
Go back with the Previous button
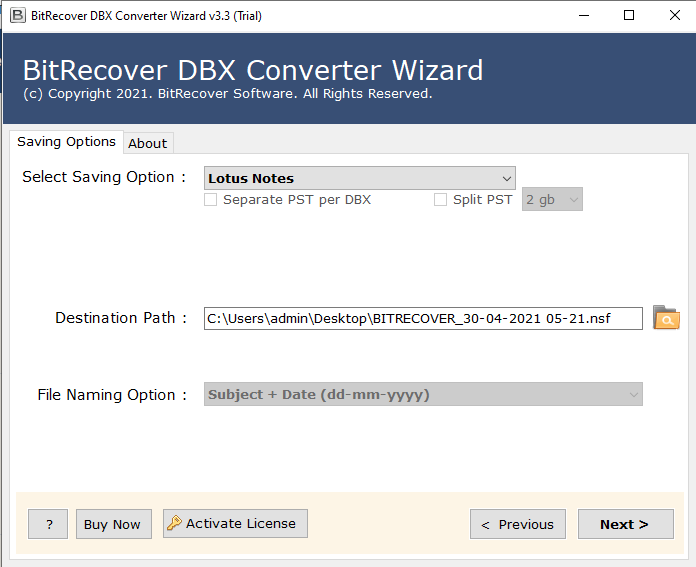(x=518, y=524)
